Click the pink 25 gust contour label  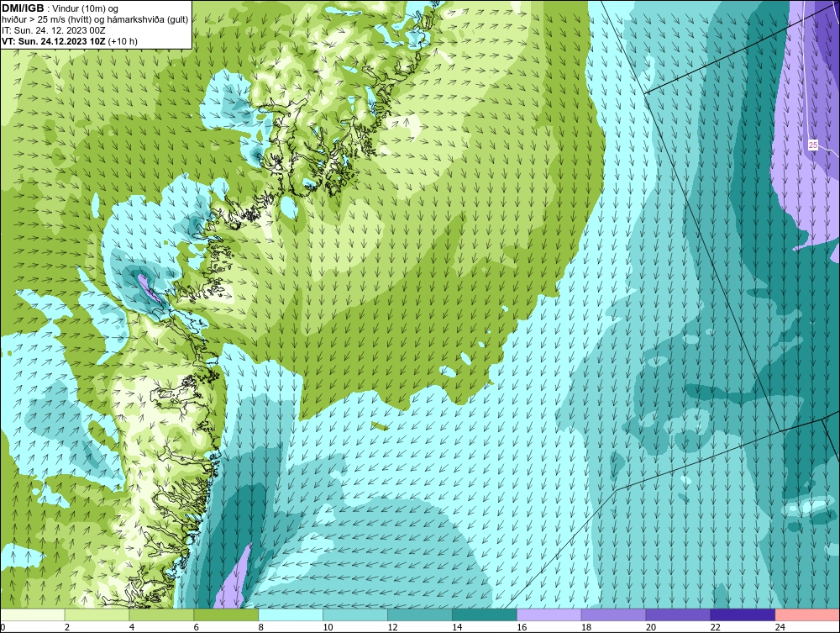812,145
